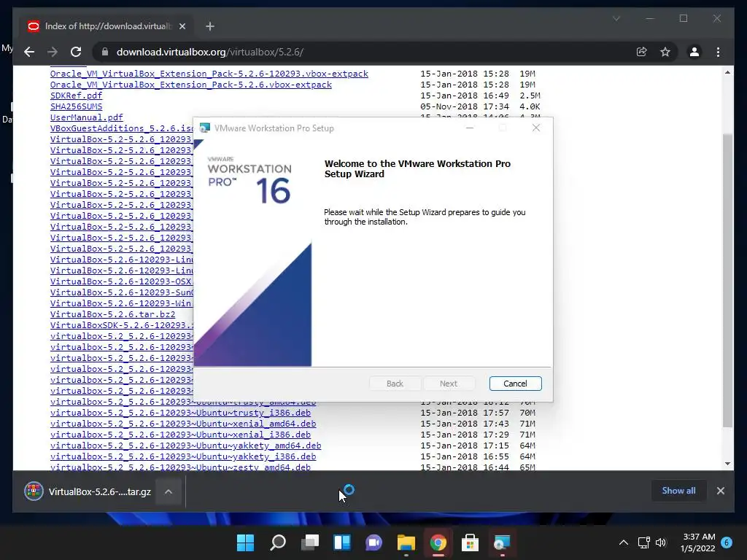Screen dimensions: 747x560
Task: Close the downloads bar
Action: 720,491
